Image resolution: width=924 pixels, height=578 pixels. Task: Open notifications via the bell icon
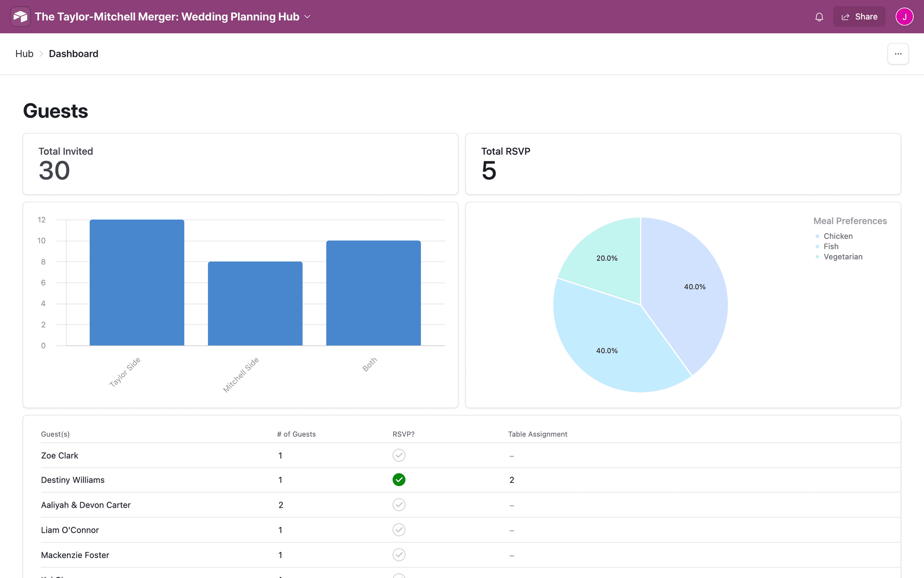point(819,17)
